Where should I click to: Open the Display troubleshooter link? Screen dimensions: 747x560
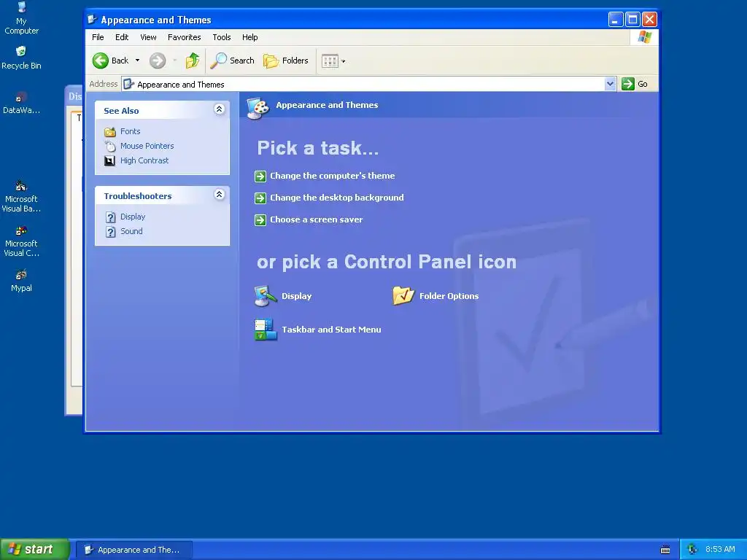[x=133, y=217]
